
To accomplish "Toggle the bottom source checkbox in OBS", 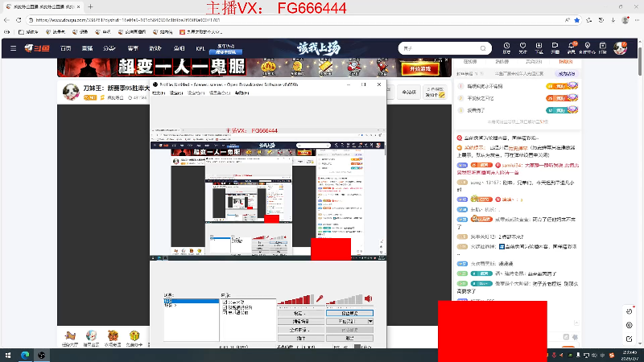I will 225,313.
